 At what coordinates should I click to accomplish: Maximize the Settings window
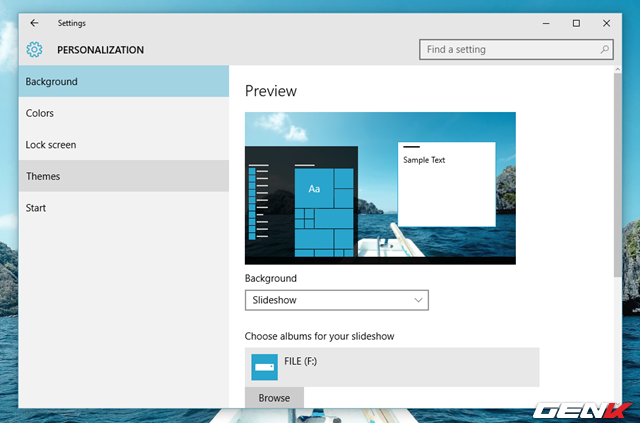(576, 23)
